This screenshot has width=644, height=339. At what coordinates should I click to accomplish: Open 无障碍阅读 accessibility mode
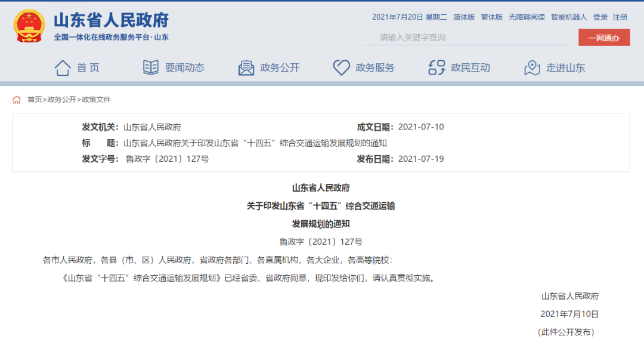point(527,17)
